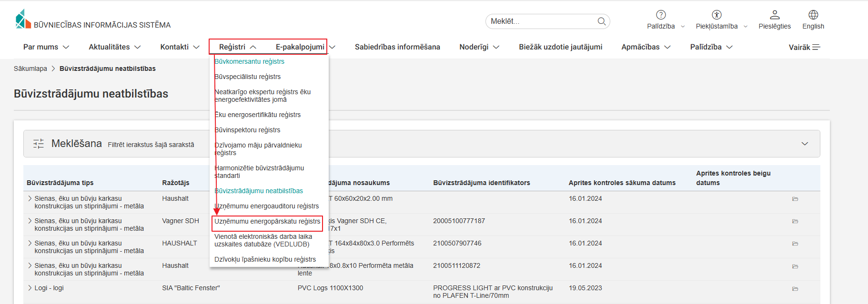Select Dzīvojamo māju pārvaldnieku reģistrs
Viewport: 868px width, 304px height.
pos(258,149)
